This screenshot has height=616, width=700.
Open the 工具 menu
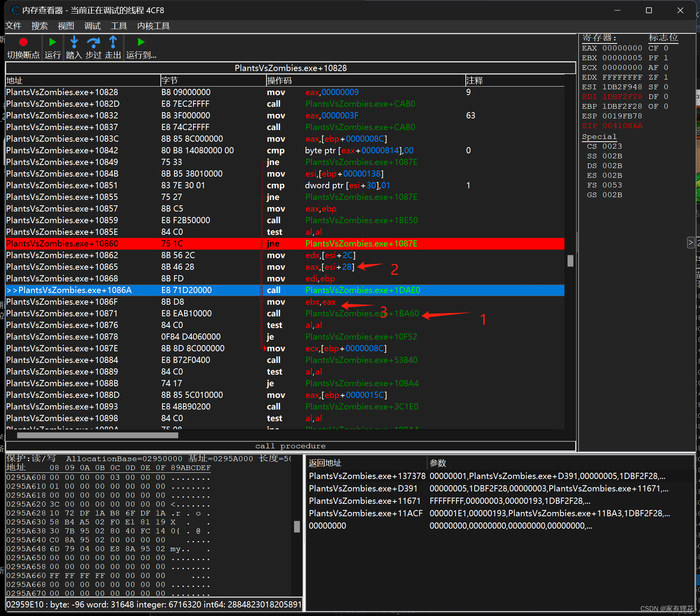[119, 26]
